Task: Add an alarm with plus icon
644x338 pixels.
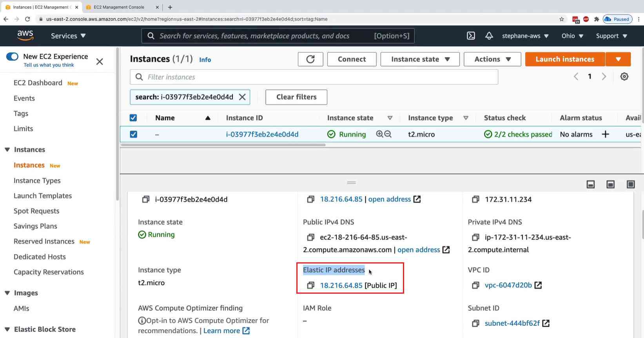Action: coord(606,134)
